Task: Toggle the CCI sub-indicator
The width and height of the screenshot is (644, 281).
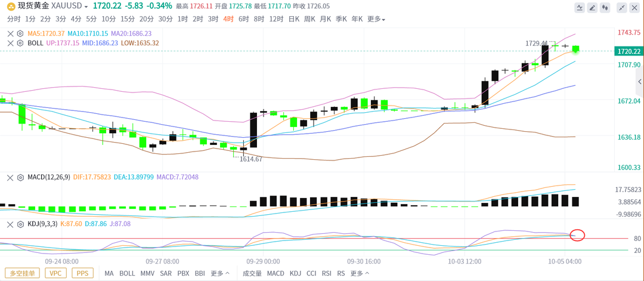Action: [x=311, y=273]
